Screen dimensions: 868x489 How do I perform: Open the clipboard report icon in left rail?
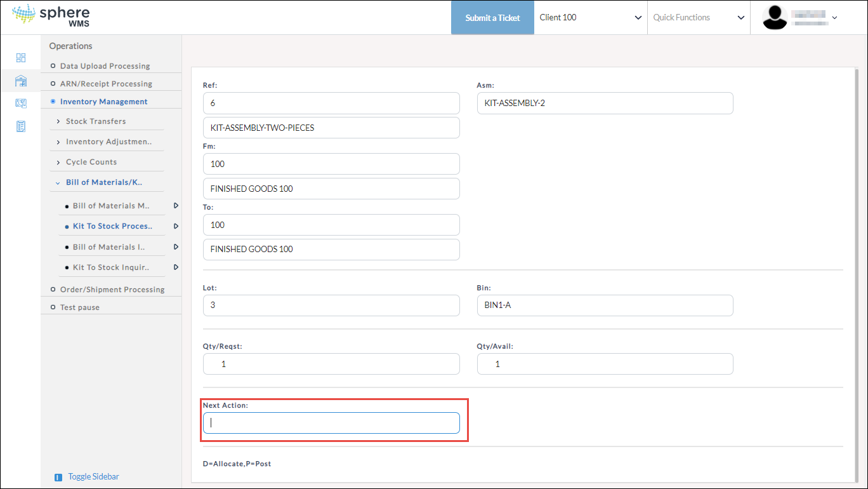(x=21, y=126)
